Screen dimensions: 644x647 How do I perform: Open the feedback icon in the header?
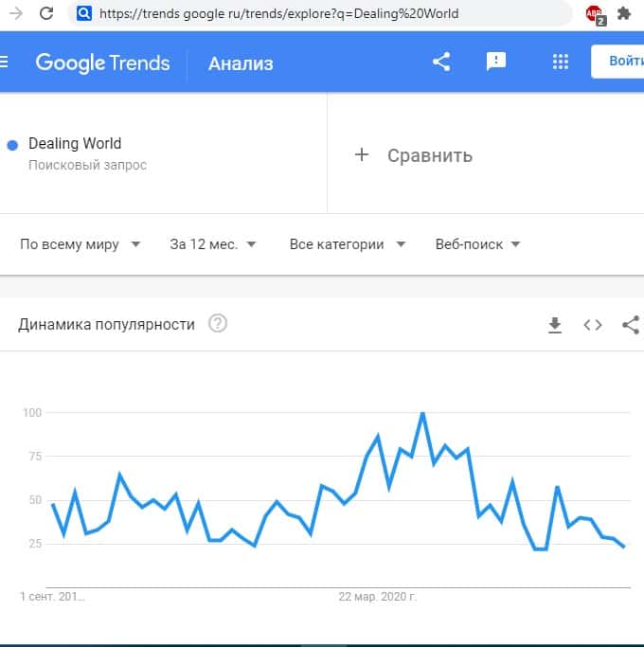coord(496,63)
